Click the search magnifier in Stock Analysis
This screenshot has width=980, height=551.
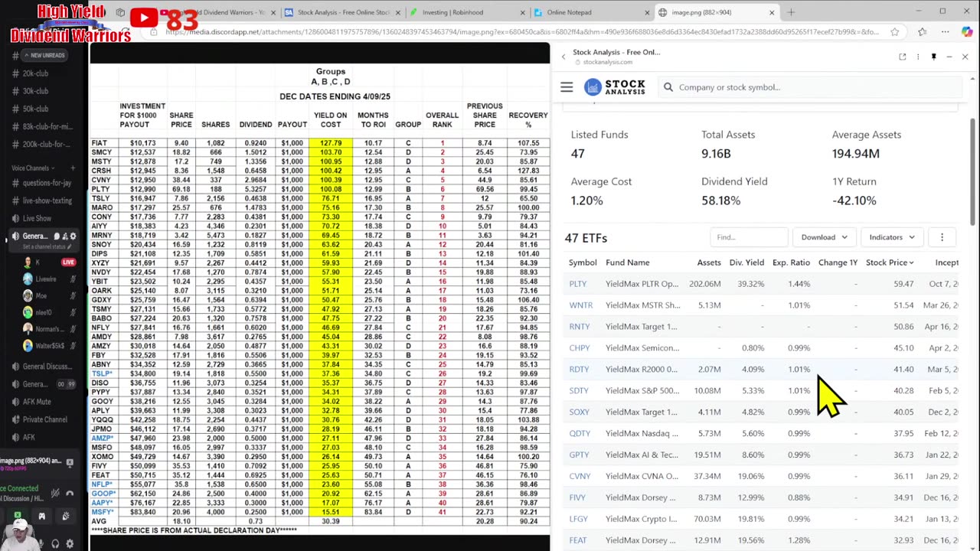tap(668, 87)
